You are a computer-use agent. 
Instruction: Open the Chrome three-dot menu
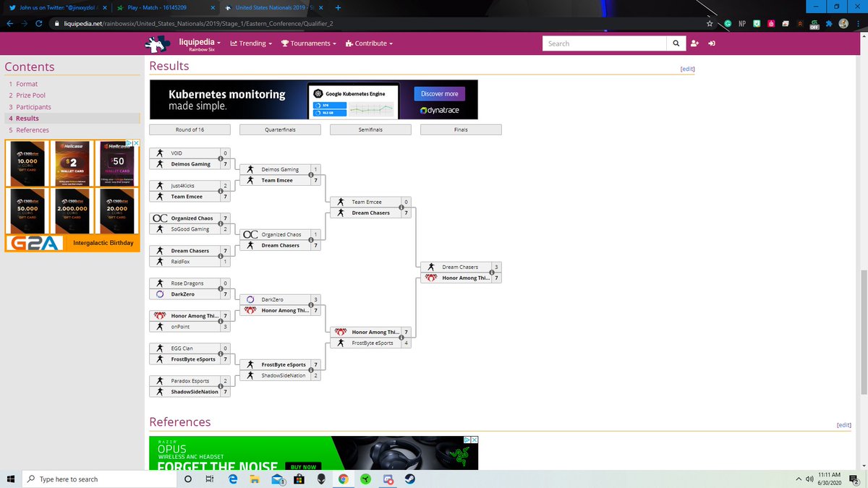tap(858, 23)
